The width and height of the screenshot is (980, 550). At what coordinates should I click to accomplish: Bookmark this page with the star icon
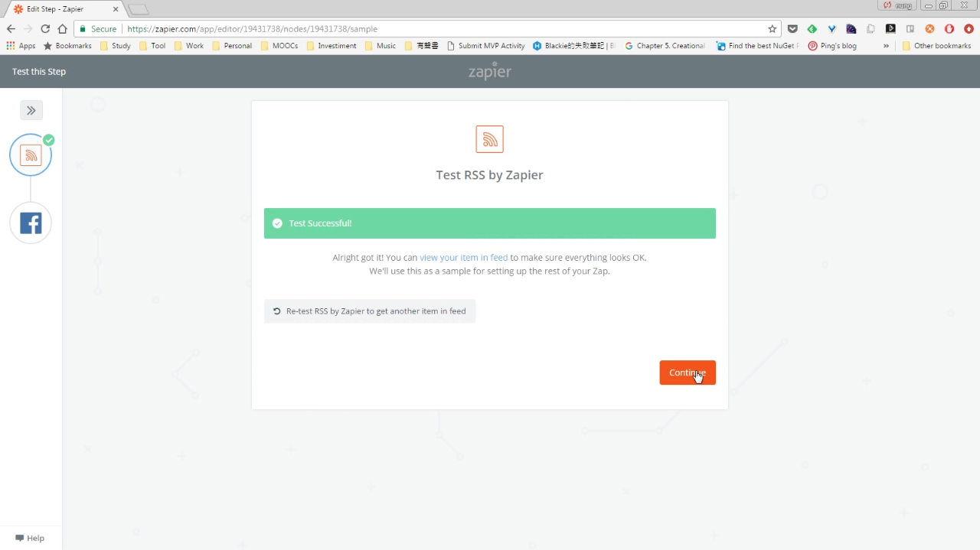[x=773, y=29]
